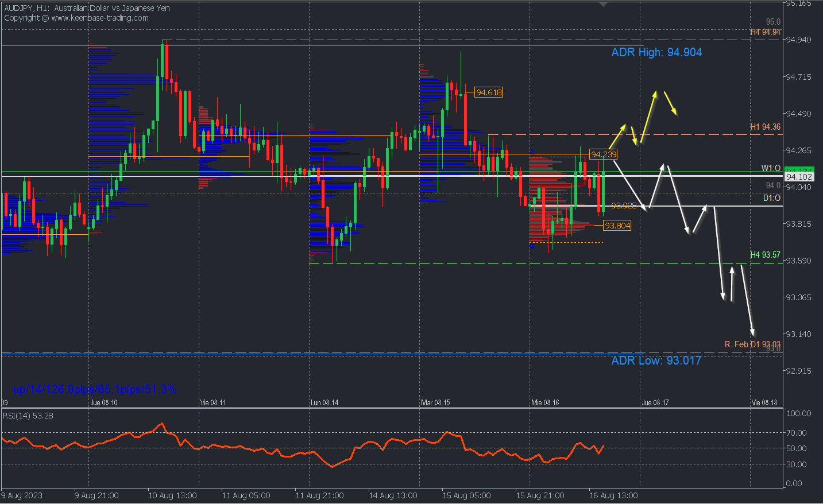Image resolution: width=823 pixels, height=504 pixels.
Task: Click the RSI scale value 30.00
Action: tap(797, 464)
